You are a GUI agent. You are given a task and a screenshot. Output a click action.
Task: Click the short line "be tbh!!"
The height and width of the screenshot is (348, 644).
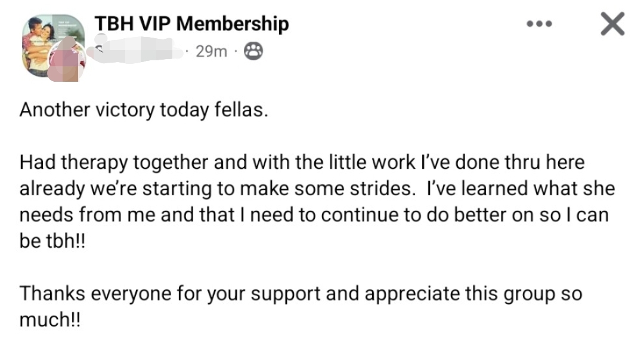(53, 241)
